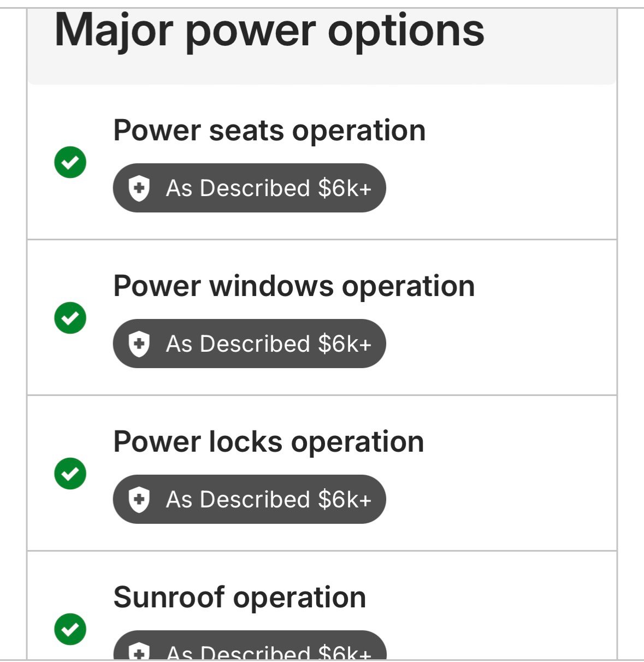Click the shield icon in Sunroof operation badge

coord(139,653)
